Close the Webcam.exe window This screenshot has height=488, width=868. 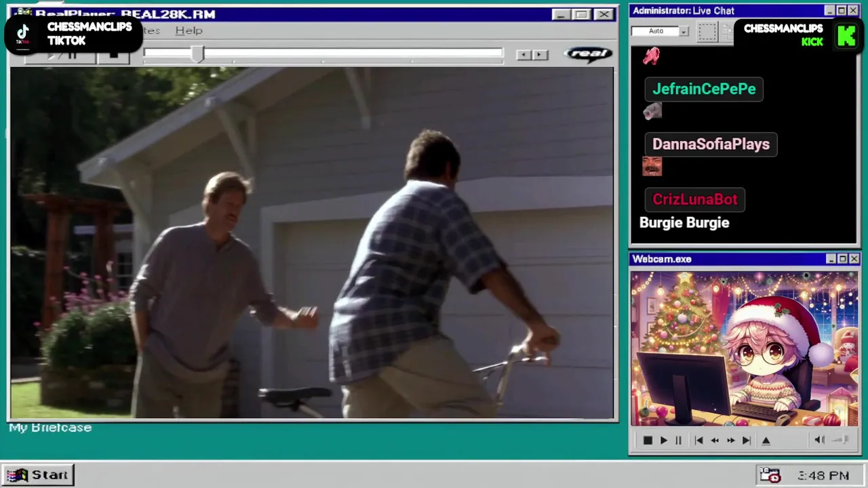click(x=854, y=259)
